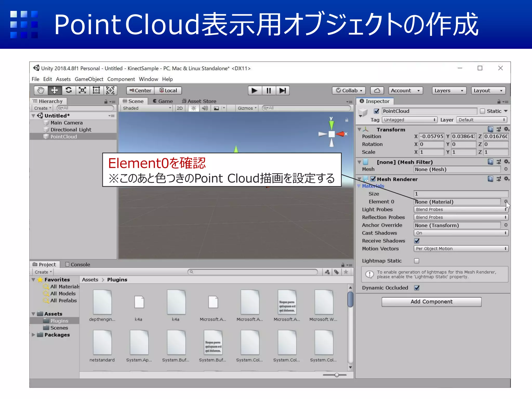The height and width of the screenshot is (399, 532).
Task: Switch to the Console tab
Action: [77, 264]
